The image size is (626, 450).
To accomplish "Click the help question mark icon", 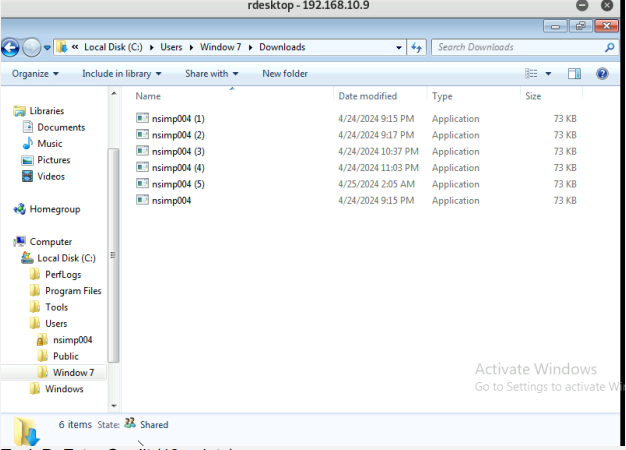I will click(x=602, y=73).
